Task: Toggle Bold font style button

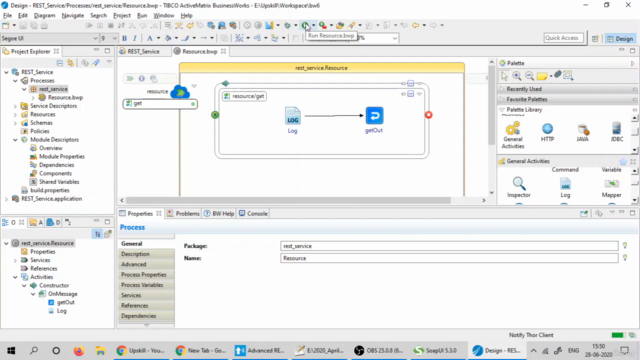Action: coord(124,38)
